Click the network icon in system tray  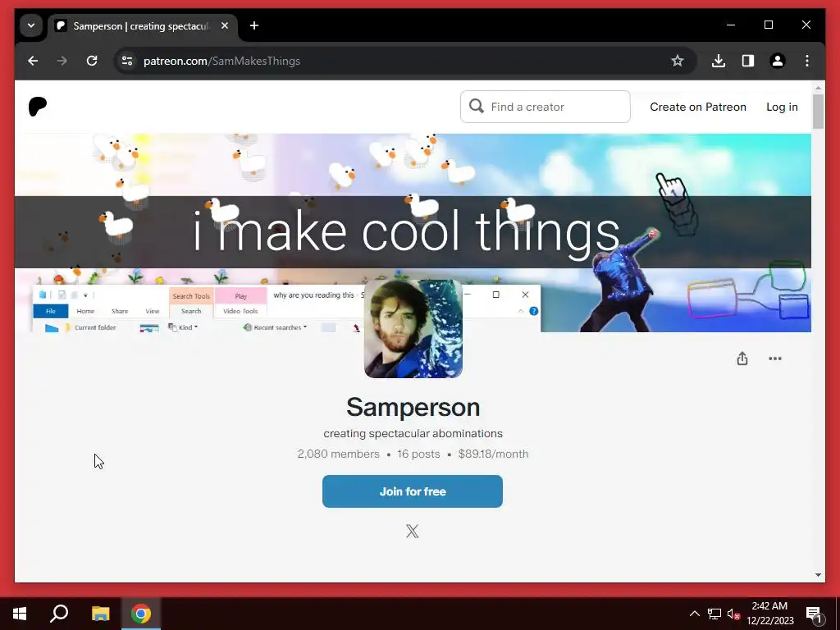click(x=714, y=614)
